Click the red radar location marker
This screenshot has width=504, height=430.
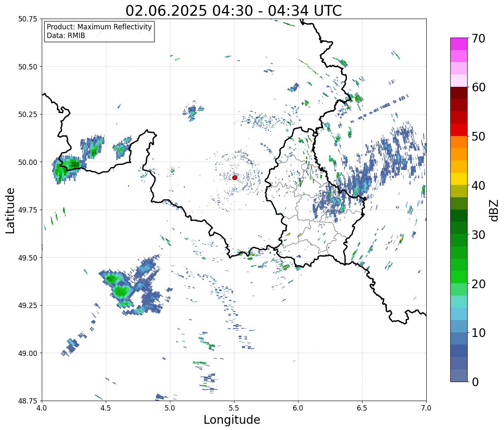coord(234,177)
